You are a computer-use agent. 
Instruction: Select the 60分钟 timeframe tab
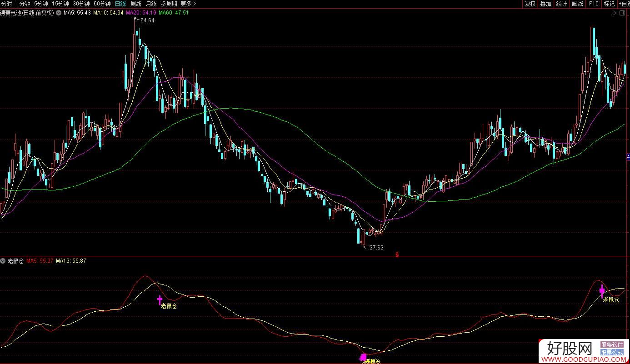pos(102,4)
